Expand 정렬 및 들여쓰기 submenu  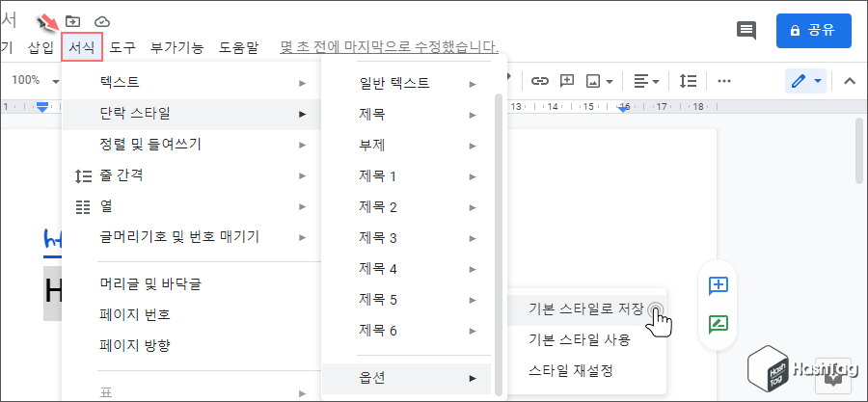[192, 146]
